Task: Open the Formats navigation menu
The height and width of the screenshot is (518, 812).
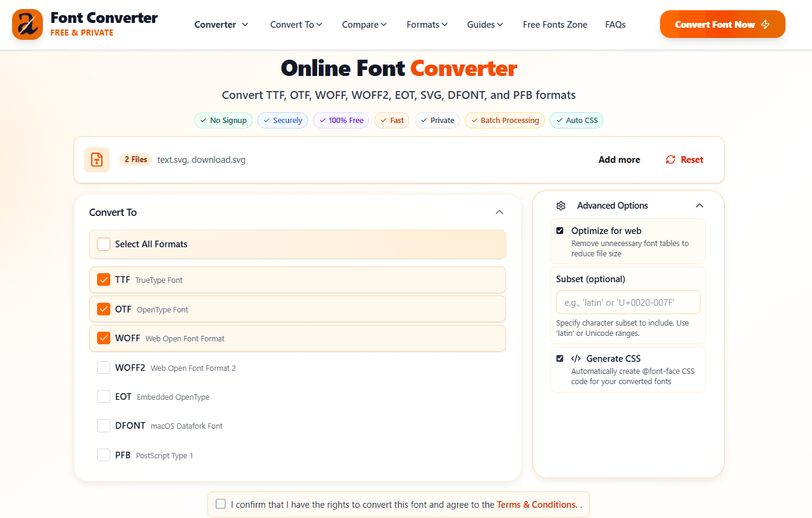Action: click(x=427, y=25)
